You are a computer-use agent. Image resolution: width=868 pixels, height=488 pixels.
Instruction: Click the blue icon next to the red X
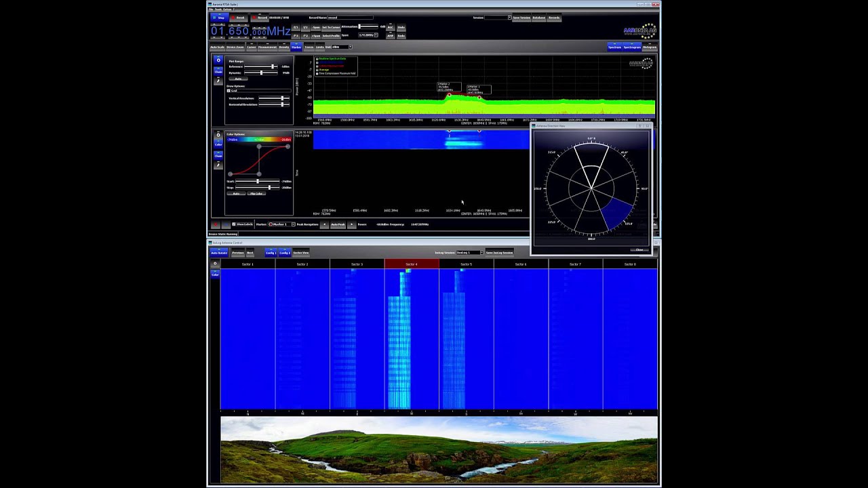point(226,224)
